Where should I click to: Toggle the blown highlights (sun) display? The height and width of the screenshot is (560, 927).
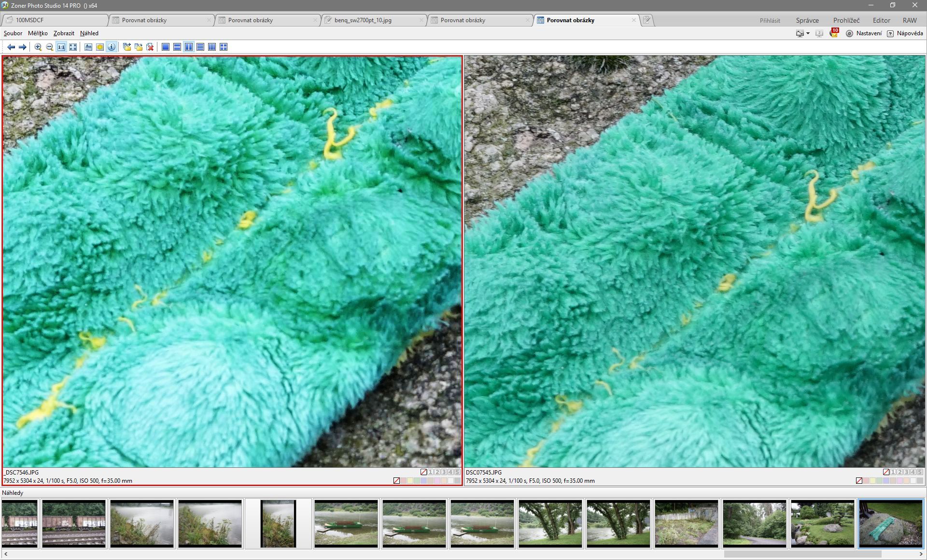pos(100,47)
